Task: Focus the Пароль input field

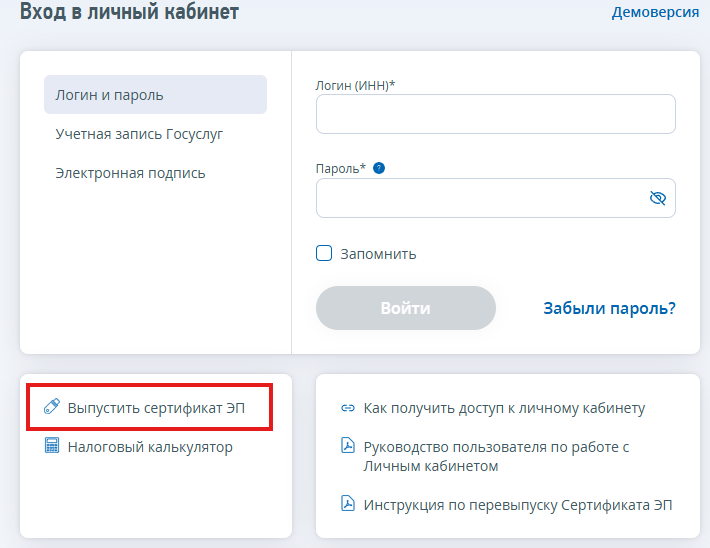Action: (480, 198)
